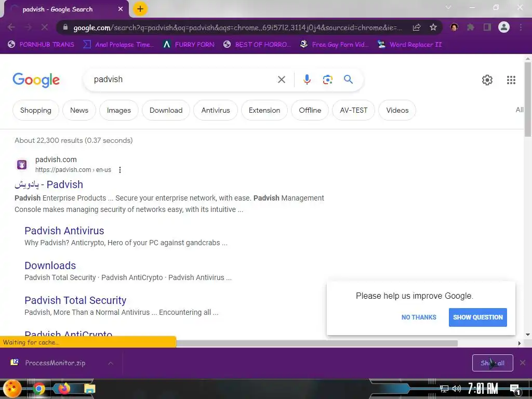Open a new browser tab

pos(140,9)
